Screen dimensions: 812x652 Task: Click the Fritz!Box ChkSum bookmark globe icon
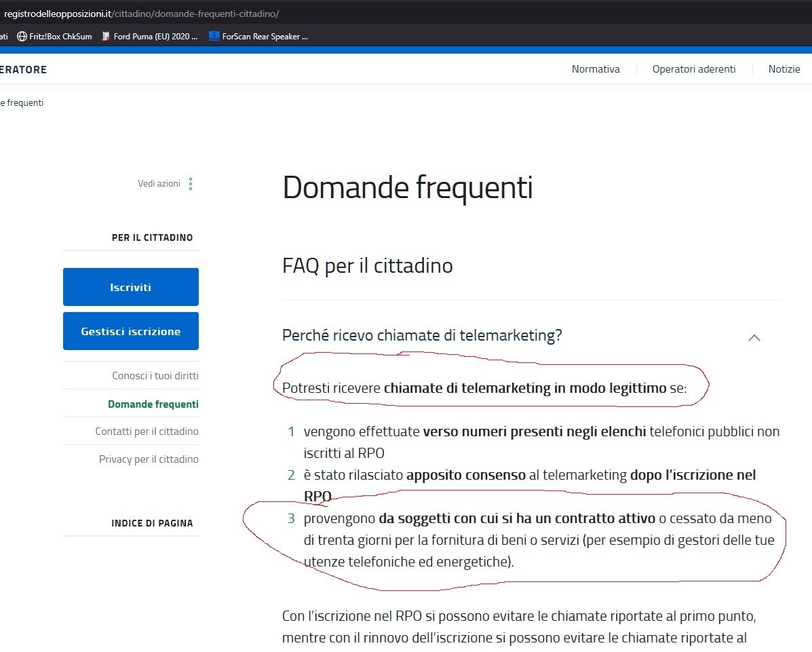pyautogui.click(x=22, y=37)
